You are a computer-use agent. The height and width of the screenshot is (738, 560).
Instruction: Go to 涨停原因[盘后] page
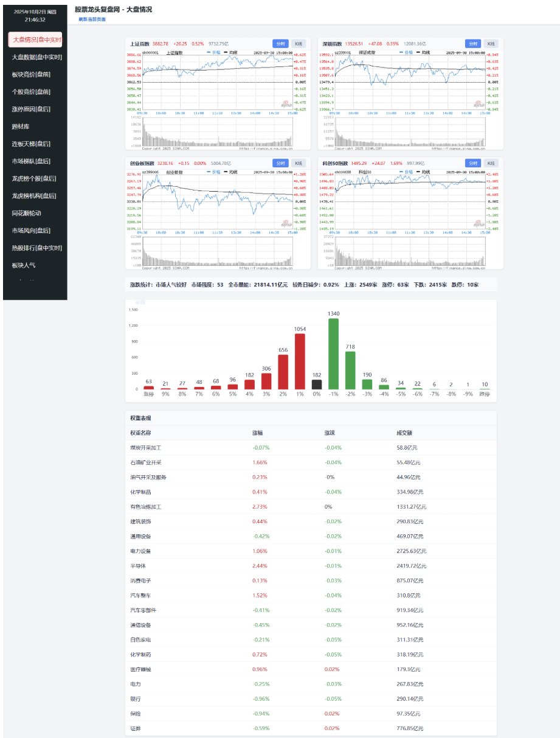(x=31, y=109)
